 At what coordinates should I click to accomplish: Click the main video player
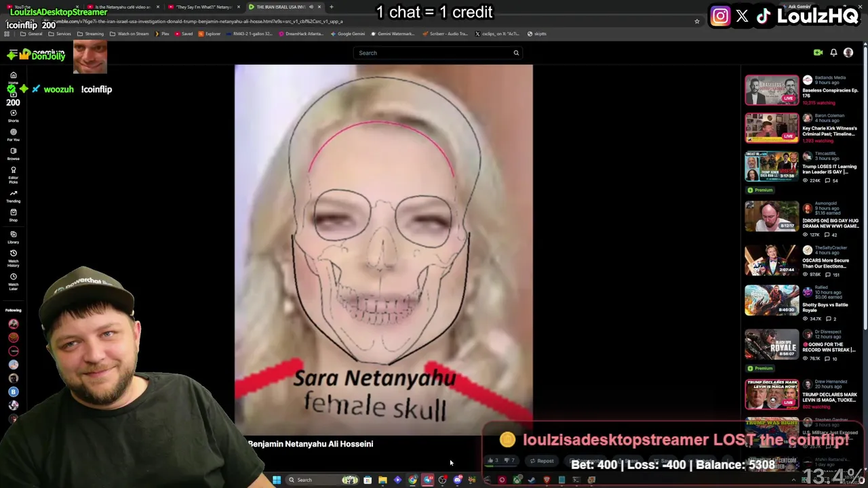pyautogui.click(x=384, y=249)
